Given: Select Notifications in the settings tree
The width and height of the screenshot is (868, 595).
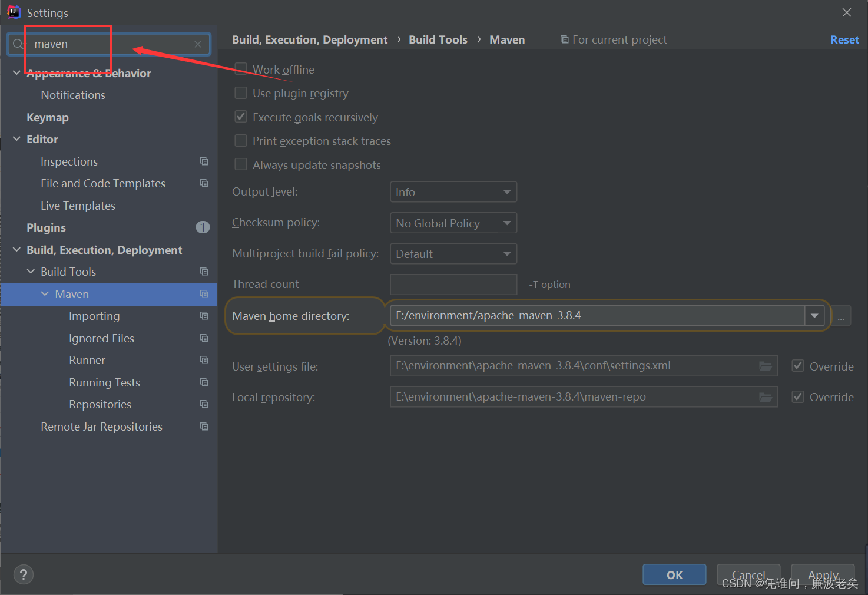Looking at the screenshot, I should 73,95.
